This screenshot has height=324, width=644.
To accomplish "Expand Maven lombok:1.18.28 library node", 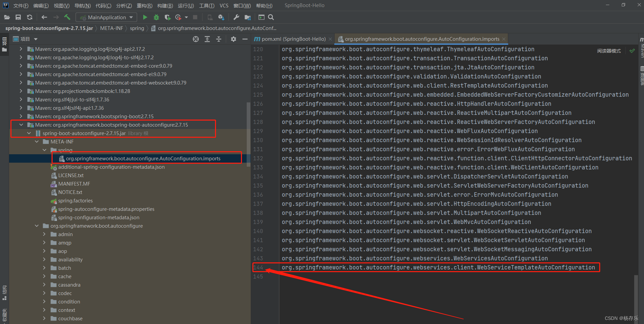I will 21,91.
